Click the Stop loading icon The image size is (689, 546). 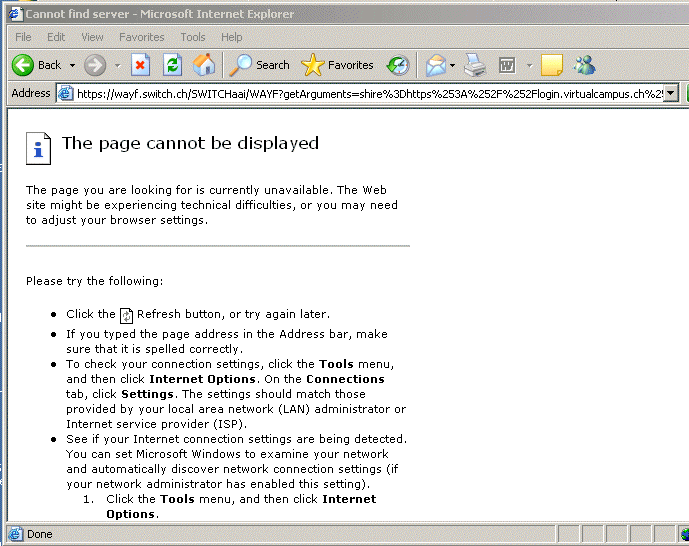pos(141,65)
